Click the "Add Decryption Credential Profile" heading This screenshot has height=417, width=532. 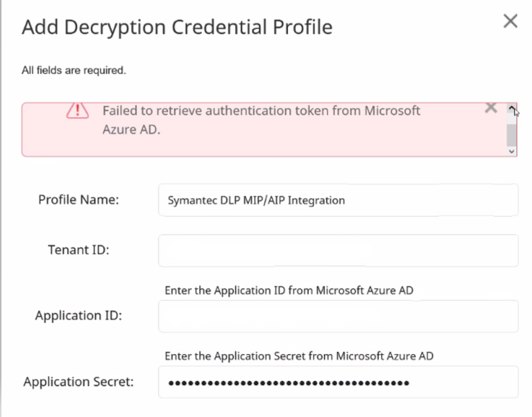tap(177, 27)
